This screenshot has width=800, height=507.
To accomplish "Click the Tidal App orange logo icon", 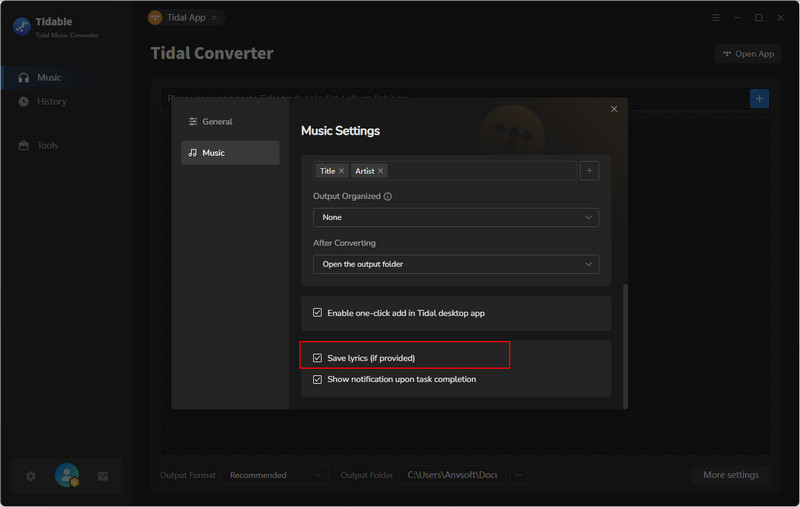I will tap(155, 18).
